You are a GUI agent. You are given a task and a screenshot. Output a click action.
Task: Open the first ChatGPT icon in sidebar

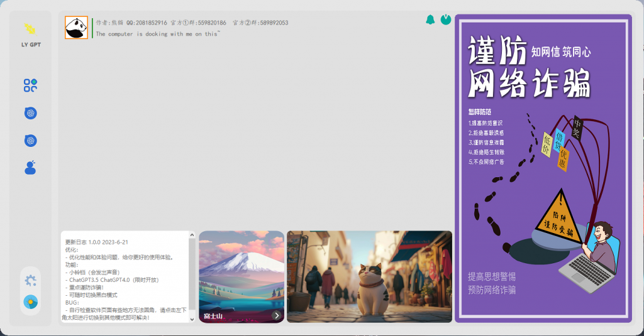[x=30, y=113]
